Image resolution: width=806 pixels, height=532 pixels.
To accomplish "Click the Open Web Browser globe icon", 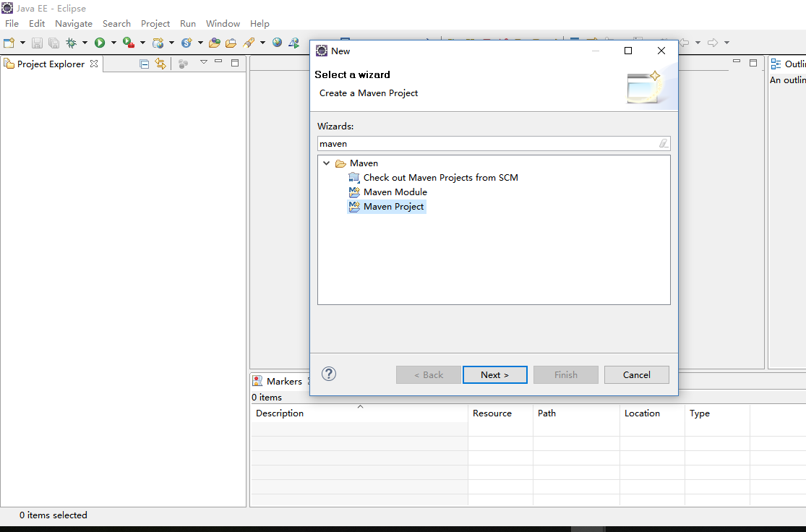I will pos(277,43).
